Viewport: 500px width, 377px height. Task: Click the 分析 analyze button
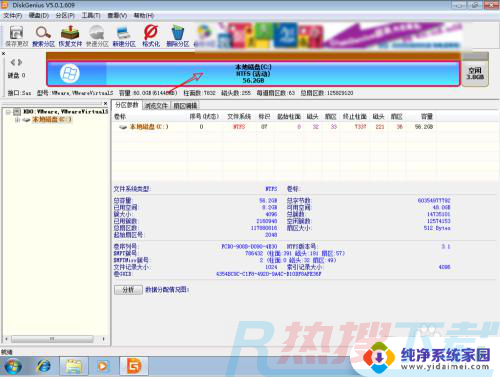(x=128, y=290)
